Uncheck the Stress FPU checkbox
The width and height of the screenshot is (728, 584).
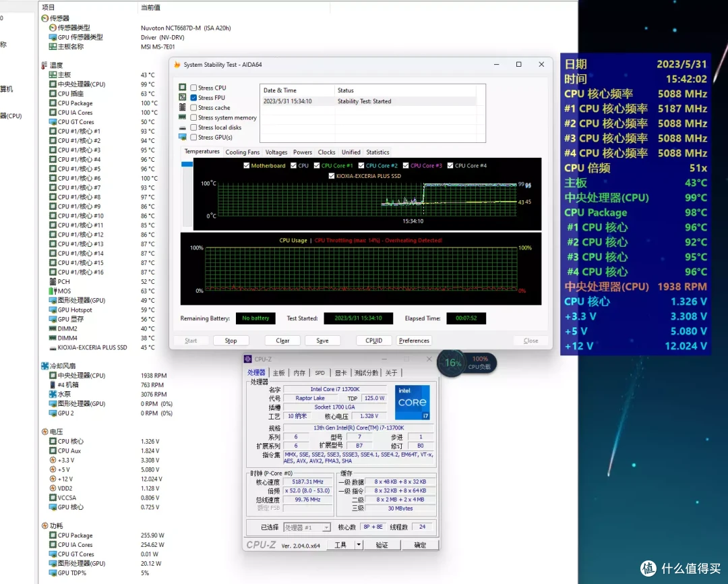(193, 98)
